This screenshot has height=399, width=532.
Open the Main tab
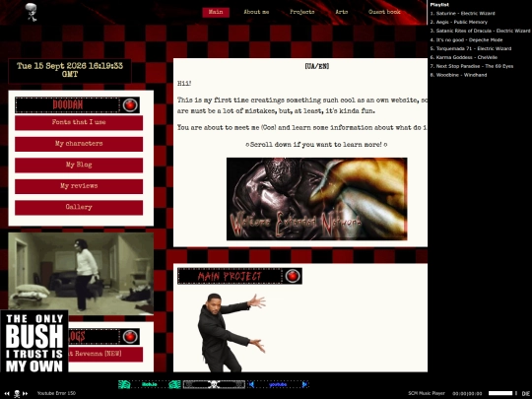point(216,12)
